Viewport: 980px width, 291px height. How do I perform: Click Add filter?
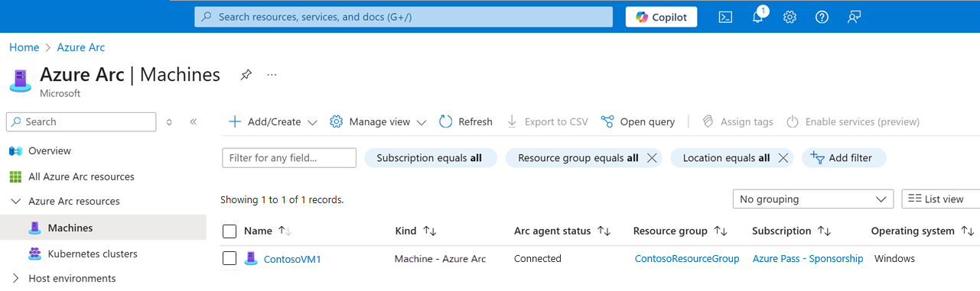click(x=843, y=158)
